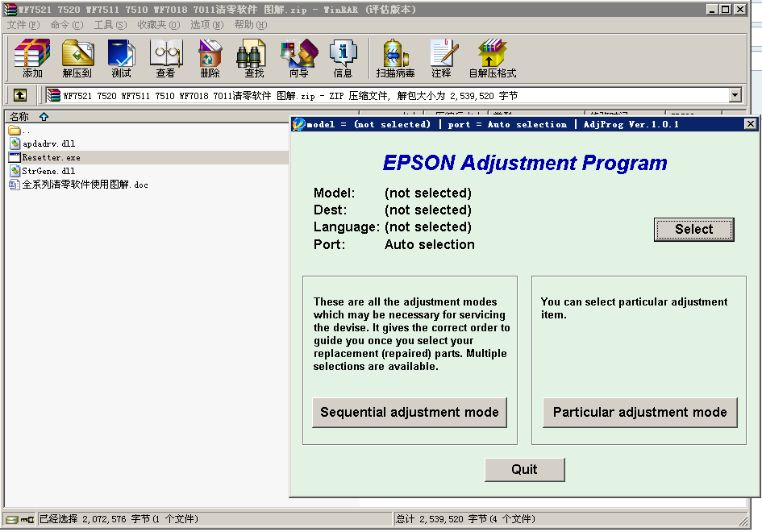The width and height of the screenshot is (762, 532).
Task: Select the apdadrv.dll file icon
Action: click(x=15, y=143)
